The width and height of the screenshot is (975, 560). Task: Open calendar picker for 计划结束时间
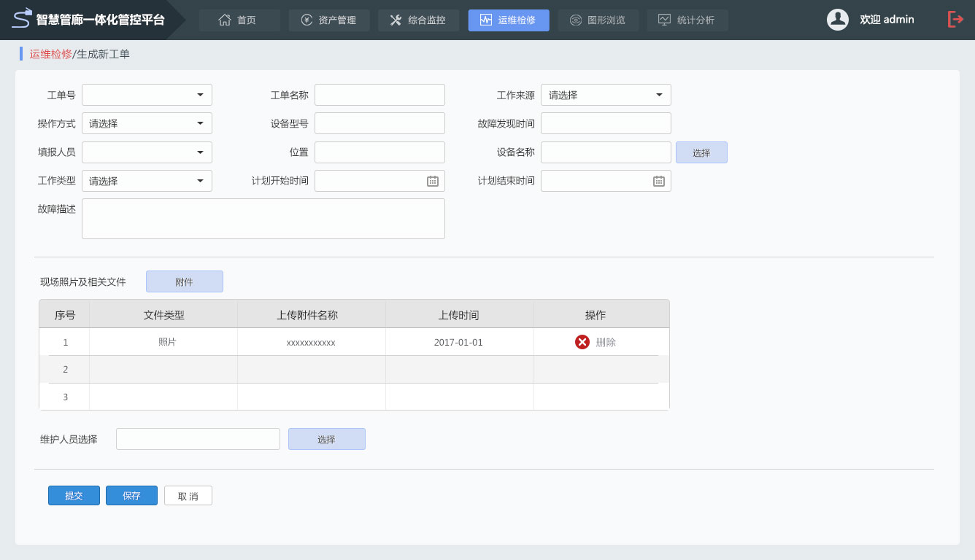point(659,181)
